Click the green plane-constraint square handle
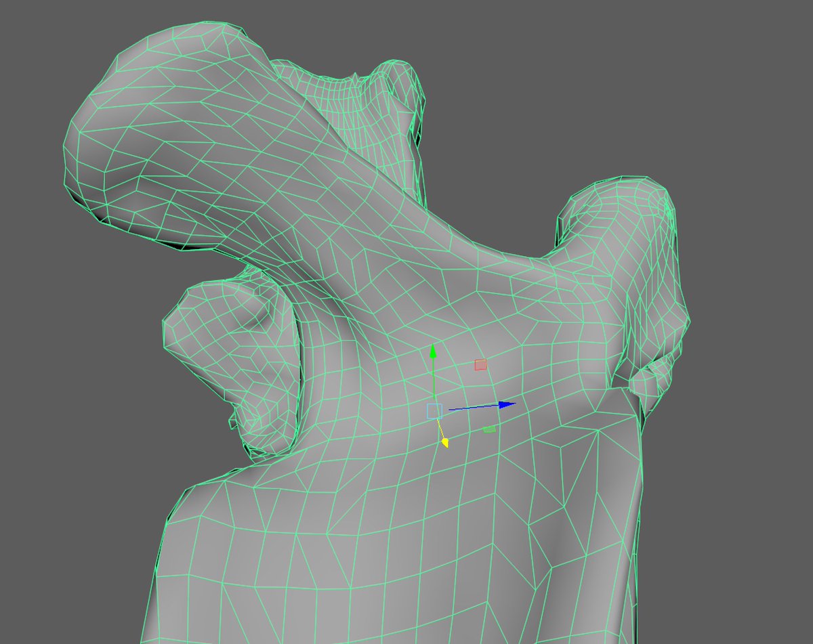The height and width of the screenshot is (644, 813). tap(489, 429)
